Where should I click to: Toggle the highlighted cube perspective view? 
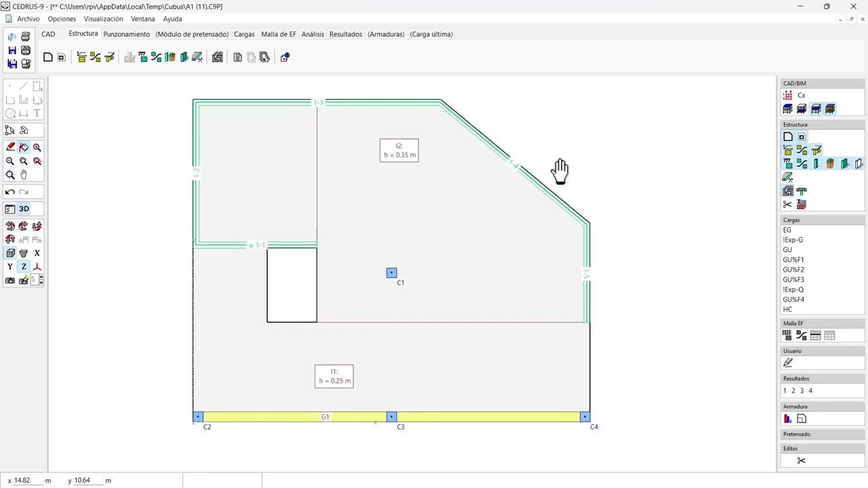click(x=10, y=253)
